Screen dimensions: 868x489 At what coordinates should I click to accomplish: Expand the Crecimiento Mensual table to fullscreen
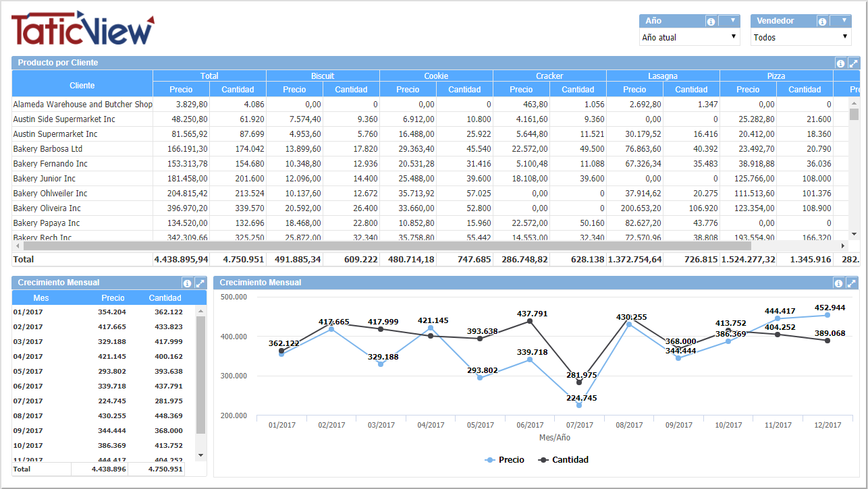click(x=200, y=283)
